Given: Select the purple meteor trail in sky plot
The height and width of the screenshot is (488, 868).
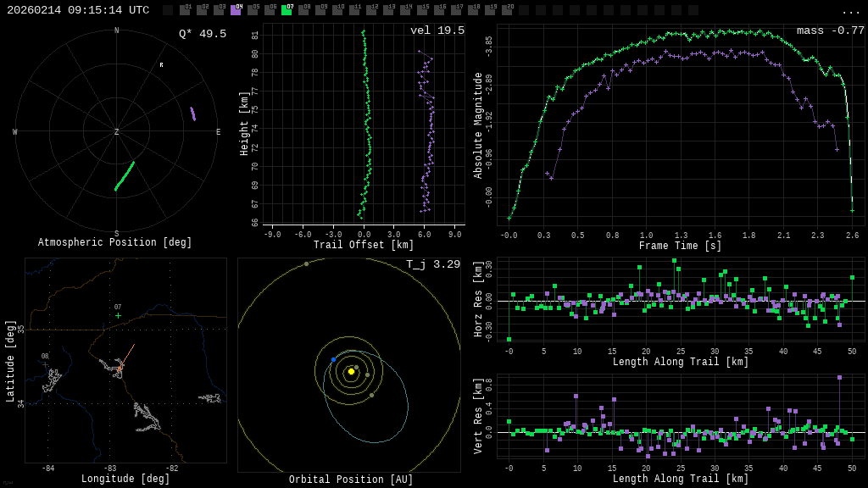Looking at the screenshot, I should click(192, 114).
